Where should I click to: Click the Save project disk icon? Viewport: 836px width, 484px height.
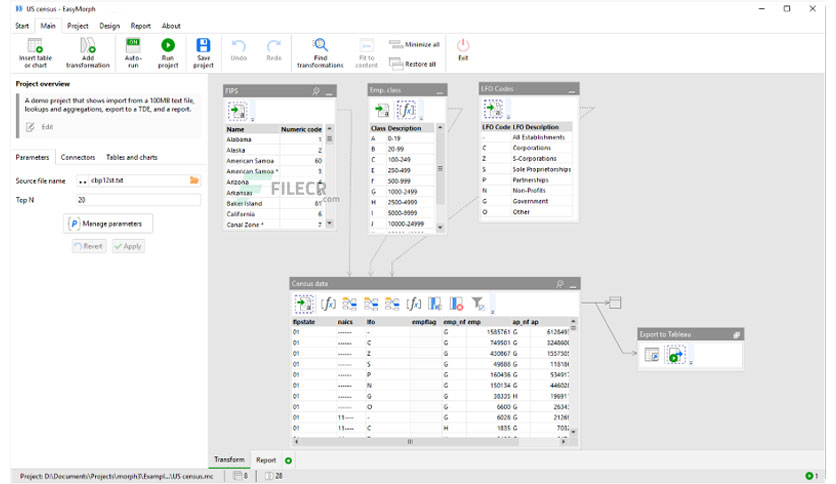[x=203, y=45]
